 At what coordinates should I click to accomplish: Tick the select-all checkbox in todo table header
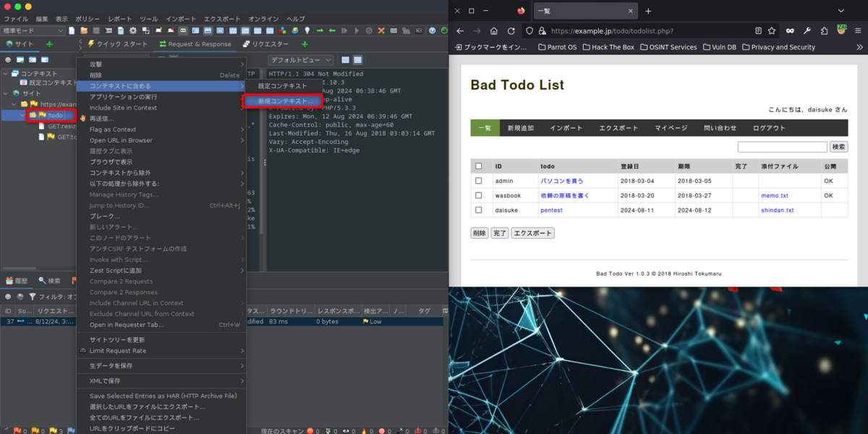478,166
